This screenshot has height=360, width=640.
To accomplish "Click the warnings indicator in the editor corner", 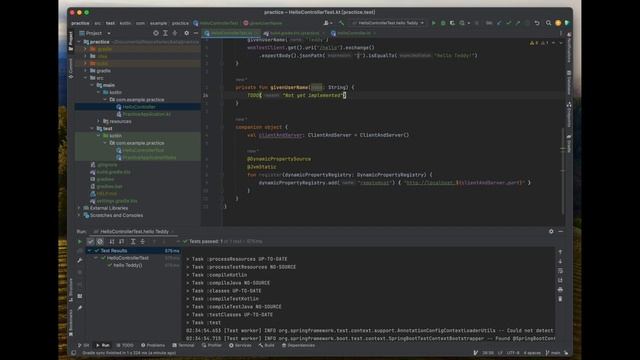I will pyautogui.click(x=539, y=43).
